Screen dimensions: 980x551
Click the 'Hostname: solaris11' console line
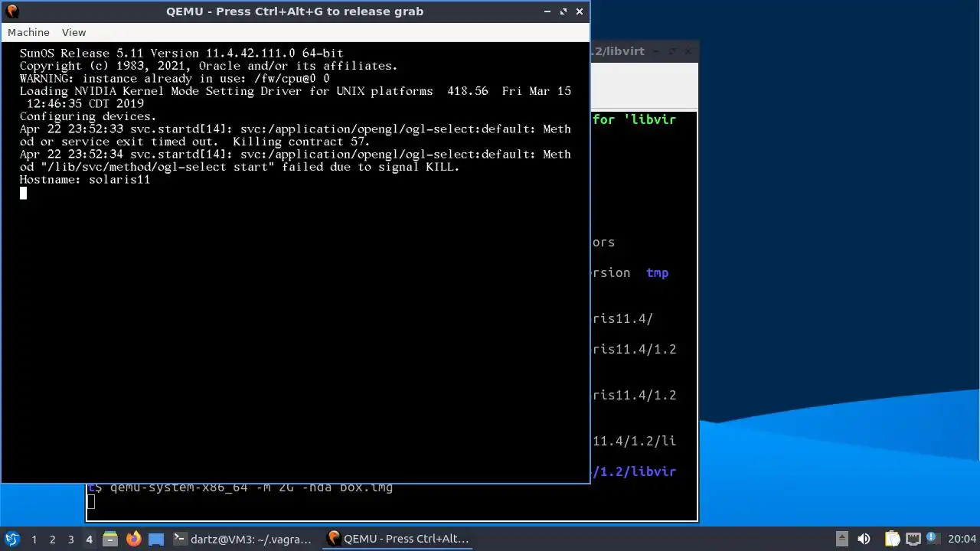tap(85, 180)
